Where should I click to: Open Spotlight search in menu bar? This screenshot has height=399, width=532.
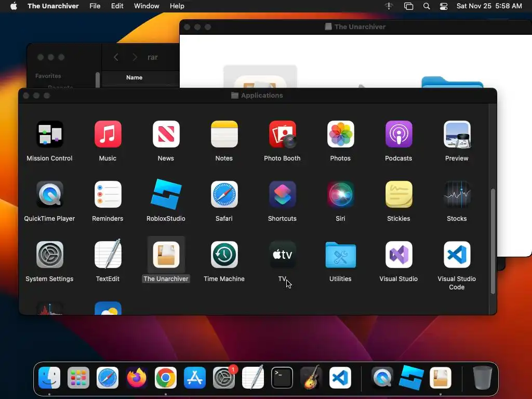pyautogui.click(x=427, y=6)
